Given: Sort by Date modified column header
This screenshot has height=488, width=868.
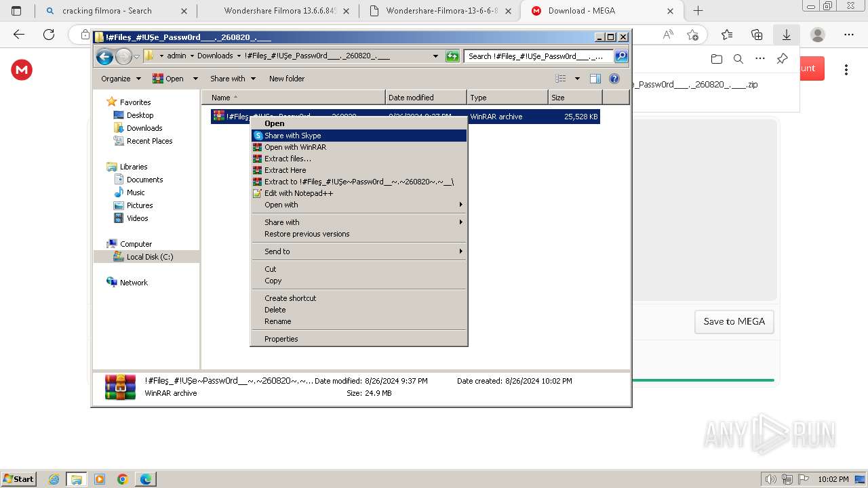Looking at the screenshot, I should 426,98.
